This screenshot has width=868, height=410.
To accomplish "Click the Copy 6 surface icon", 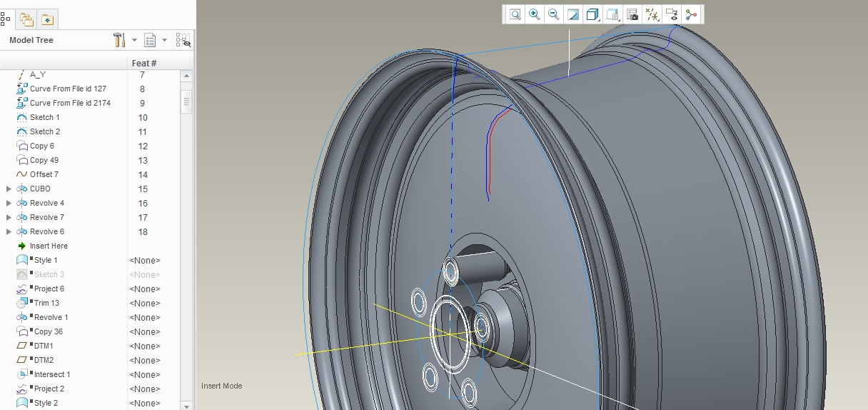I will pyautogui.click(x=21, y=146).
